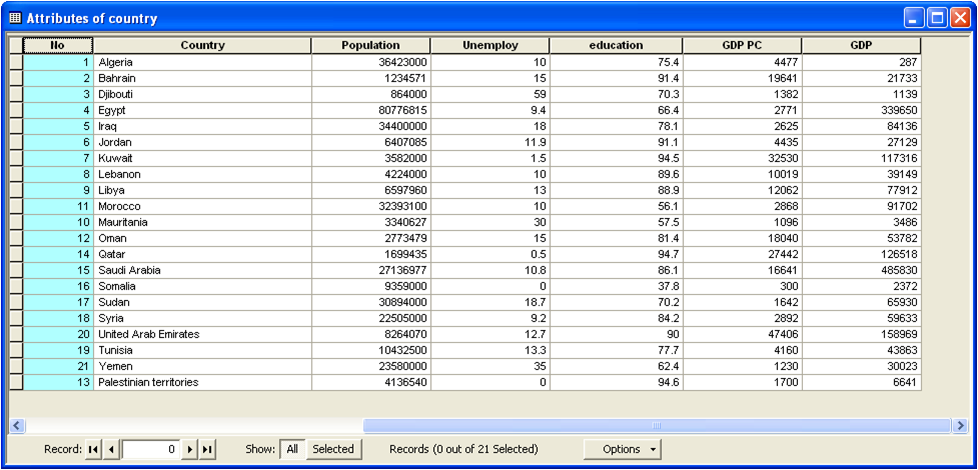Click the United Arab Emirates cell
This screenshot has height=470, width=978.
203,335
